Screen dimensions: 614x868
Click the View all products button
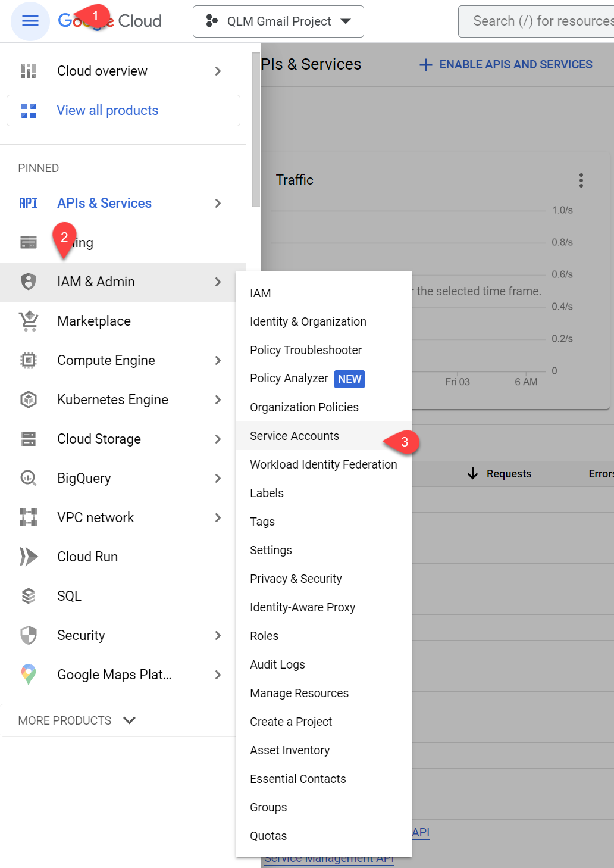(123, 111)
